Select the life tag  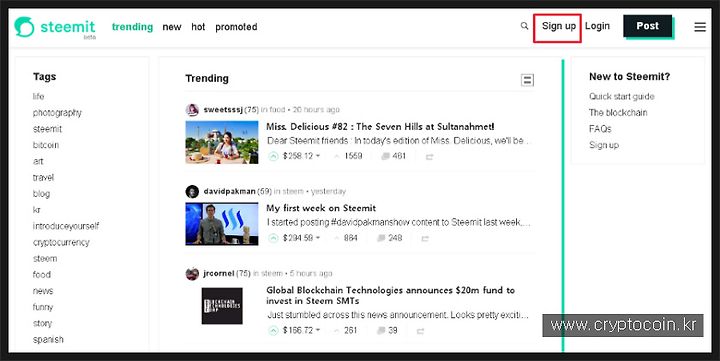pos(39,96)
